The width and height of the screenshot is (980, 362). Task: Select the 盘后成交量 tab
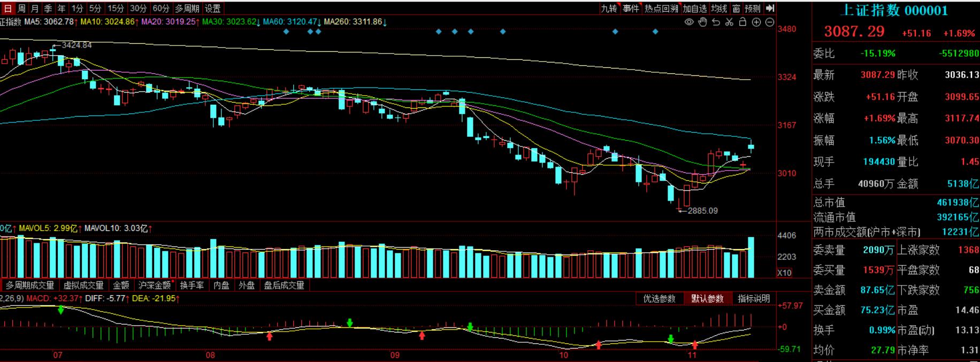click(x=284, y=286)
